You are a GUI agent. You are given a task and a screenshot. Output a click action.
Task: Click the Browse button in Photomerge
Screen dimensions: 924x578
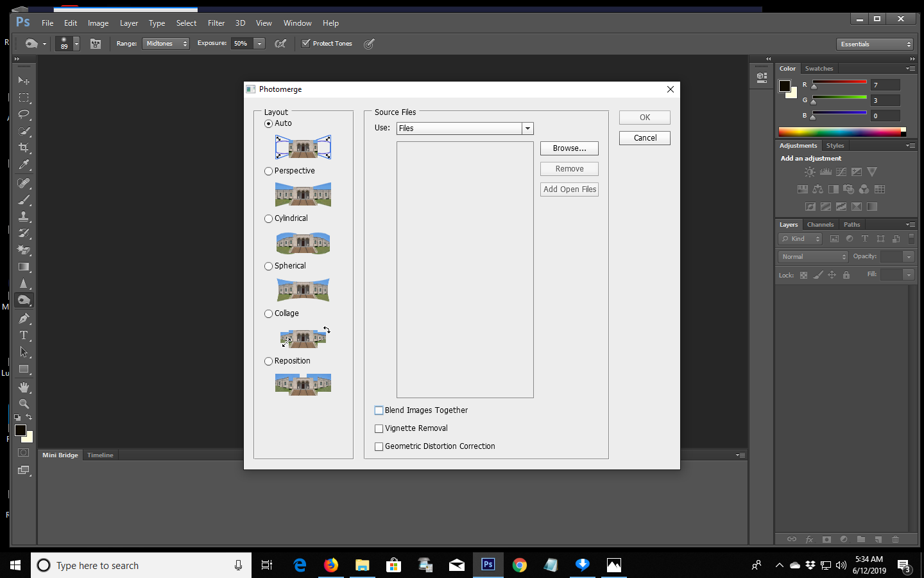coord(569,148)
